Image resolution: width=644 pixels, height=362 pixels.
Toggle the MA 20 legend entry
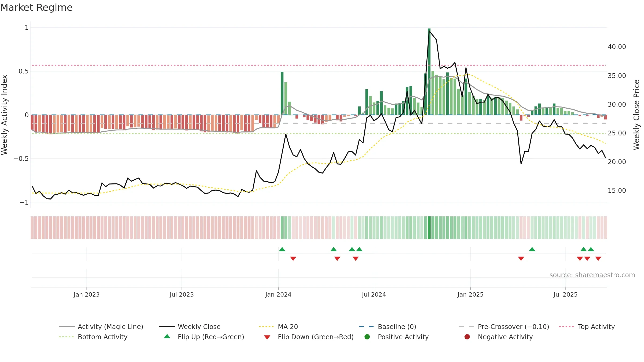tap(278, 327)
